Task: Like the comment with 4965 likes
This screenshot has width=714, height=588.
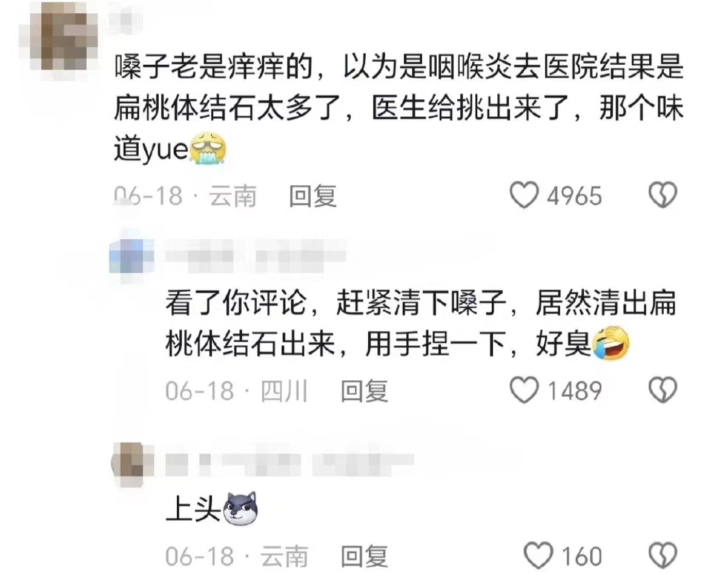Action: 524,196
